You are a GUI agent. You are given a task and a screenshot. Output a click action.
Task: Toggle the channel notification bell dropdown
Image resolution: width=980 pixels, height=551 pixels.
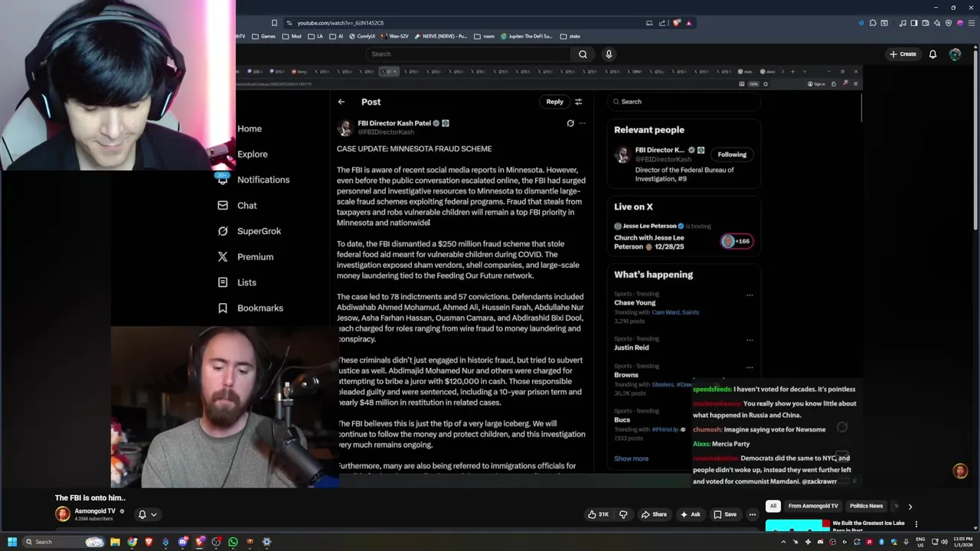click(x=148, y=515)
